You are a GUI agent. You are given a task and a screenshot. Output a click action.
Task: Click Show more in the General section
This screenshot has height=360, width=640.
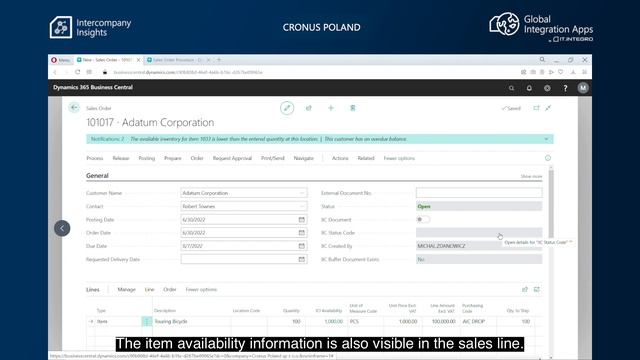tap(531, 176)
